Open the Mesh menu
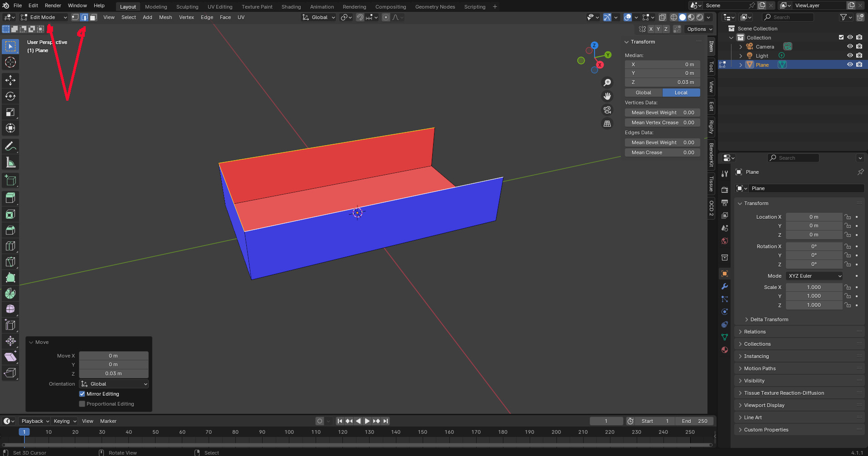This screenshot has width=868, height=456. 166,17
